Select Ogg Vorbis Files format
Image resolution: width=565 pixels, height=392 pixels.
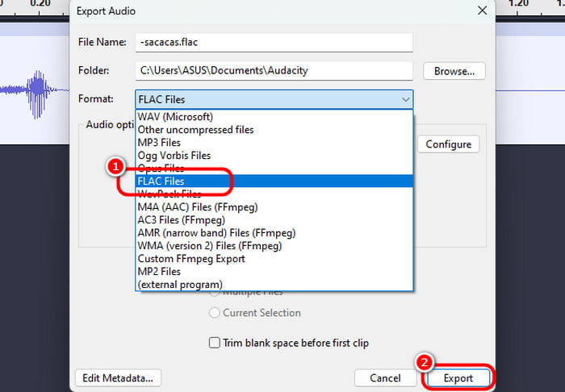274,156
